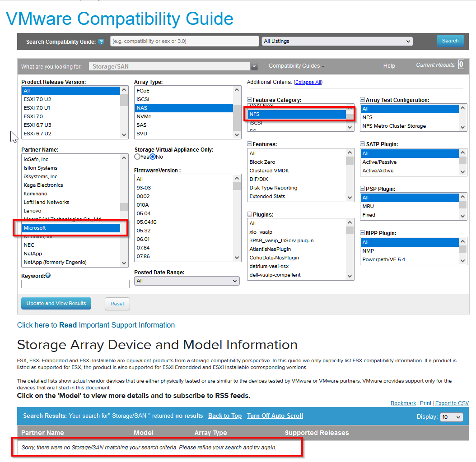The height and width of the screenshot is (462, 476).
Task: Select NetApp in Partner Name list
Action: pyautogui.click(x=71, y=254)
